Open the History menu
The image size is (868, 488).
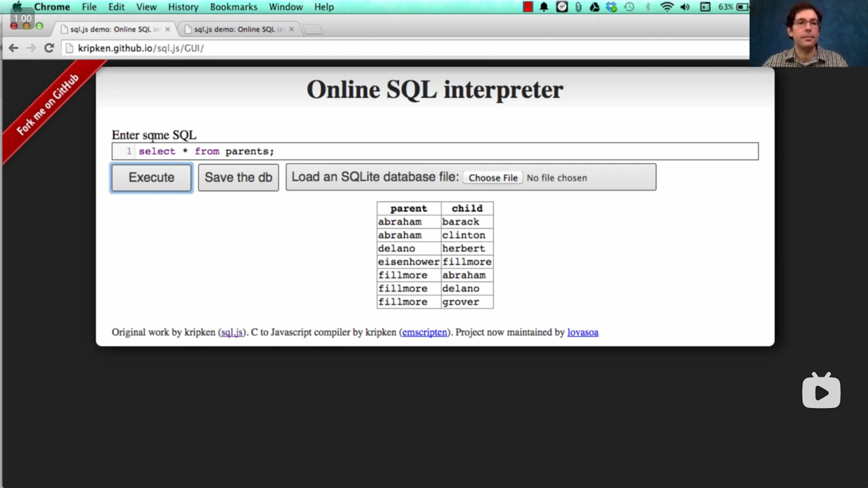[x=183, y=7]
